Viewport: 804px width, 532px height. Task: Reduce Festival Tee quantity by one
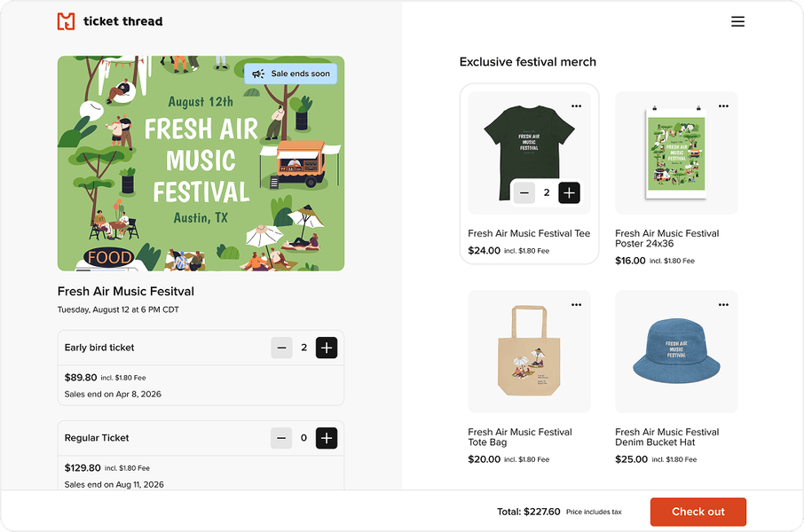click(524, 192)
